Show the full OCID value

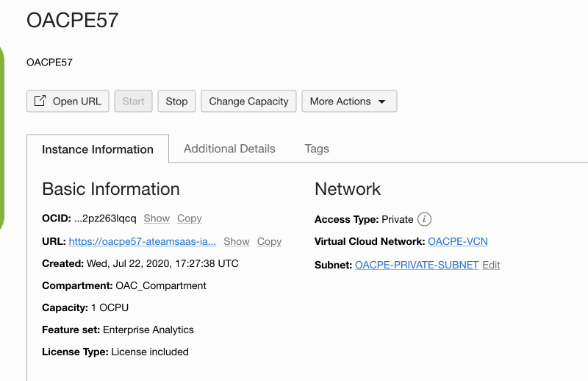pos(157,218)
